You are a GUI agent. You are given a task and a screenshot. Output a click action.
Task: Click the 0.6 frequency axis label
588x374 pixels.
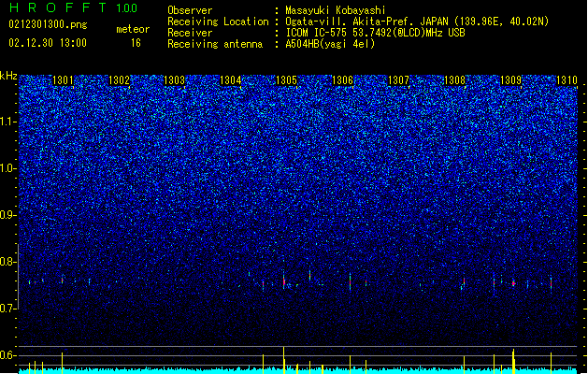click(x=7, y=355)
